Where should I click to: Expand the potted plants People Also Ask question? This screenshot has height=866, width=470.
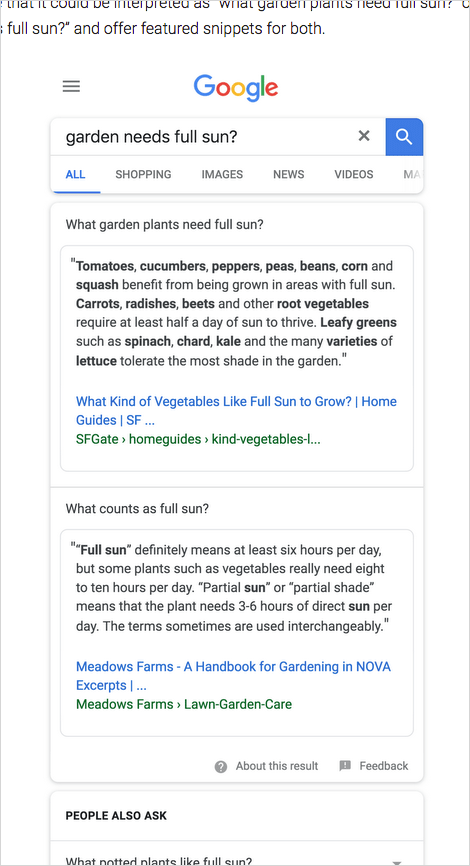coord(236,859)
